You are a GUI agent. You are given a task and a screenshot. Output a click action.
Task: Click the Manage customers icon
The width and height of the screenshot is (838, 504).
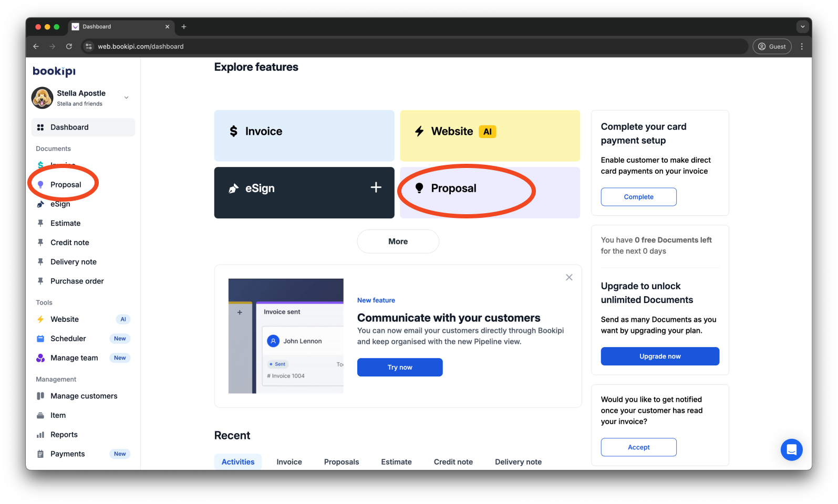tap(40, 396)
